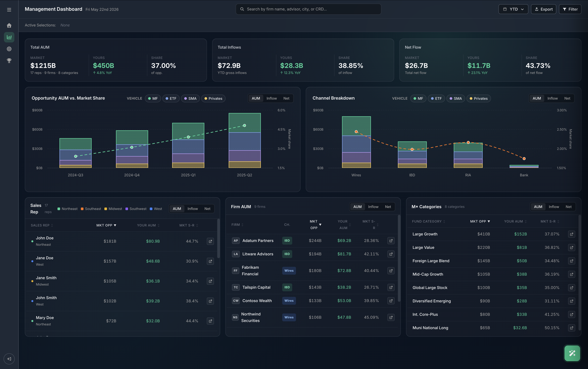Toggle Midwest yellow legend swatch
Viewport: 588px width, 369px height.
[106, 209]
